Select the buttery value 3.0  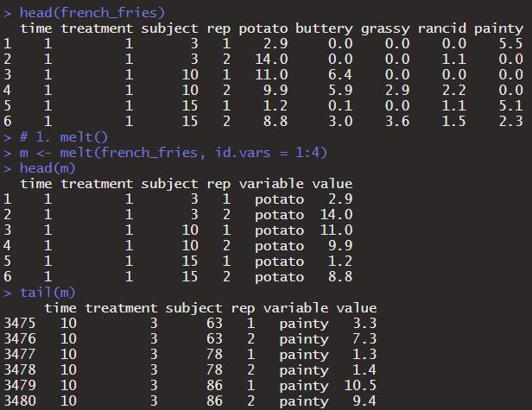coord(340,122)
